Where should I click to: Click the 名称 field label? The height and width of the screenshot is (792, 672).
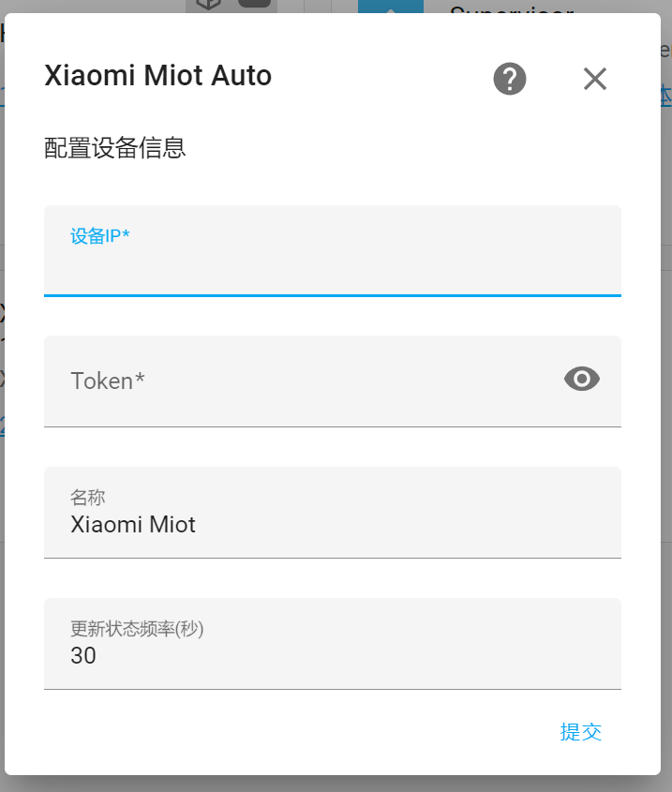[87, 497]
